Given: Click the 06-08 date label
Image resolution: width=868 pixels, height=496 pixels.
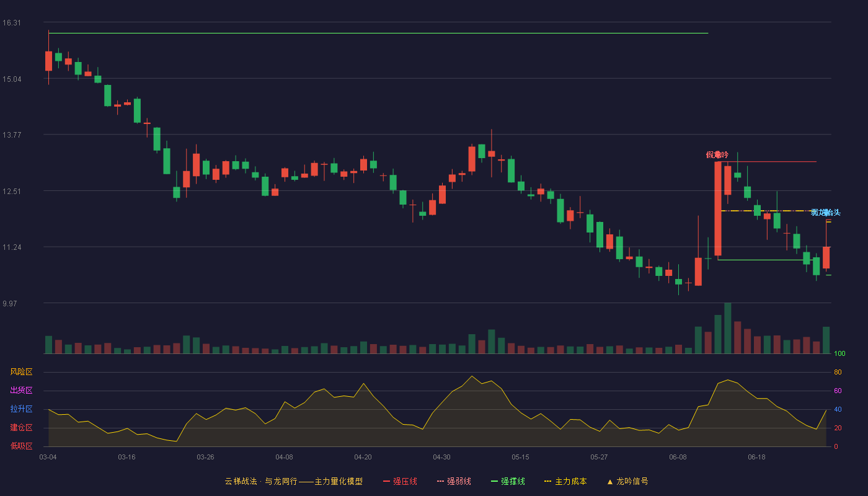Looking at the screenshot, I should (x=678, y=457).
